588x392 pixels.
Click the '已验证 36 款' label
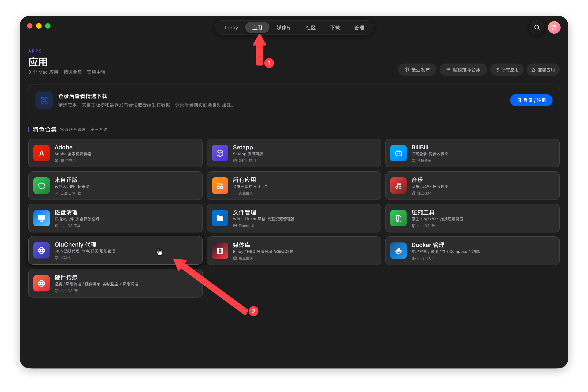71,193
